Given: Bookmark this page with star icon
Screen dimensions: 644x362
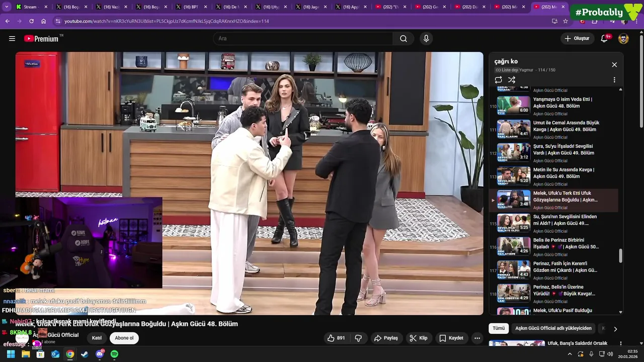Looking at the screenshot, I should 566,21.
